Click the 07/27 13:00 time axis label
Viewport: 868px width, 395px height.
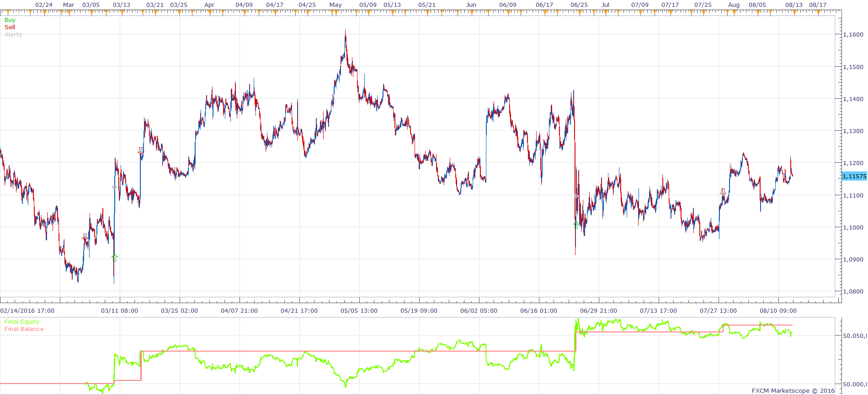tap(718, 311)
